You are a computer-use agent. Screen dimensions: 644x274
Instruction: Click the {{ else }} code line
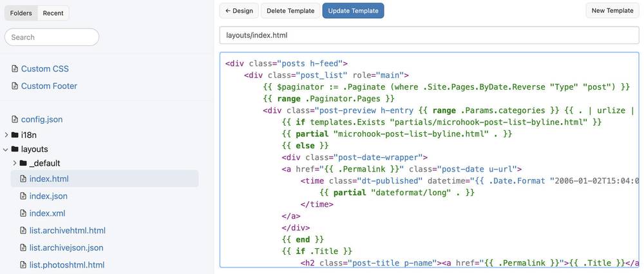305,146
